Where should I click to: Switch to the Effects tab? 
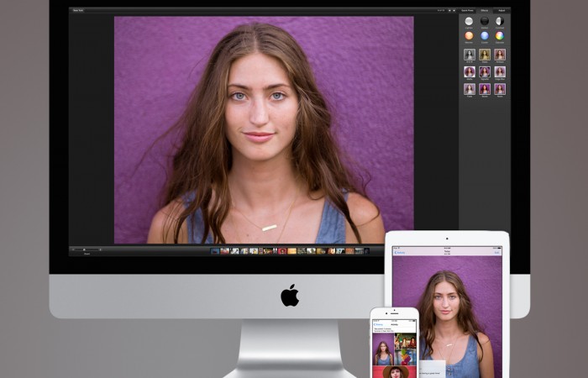coord(485,10)
